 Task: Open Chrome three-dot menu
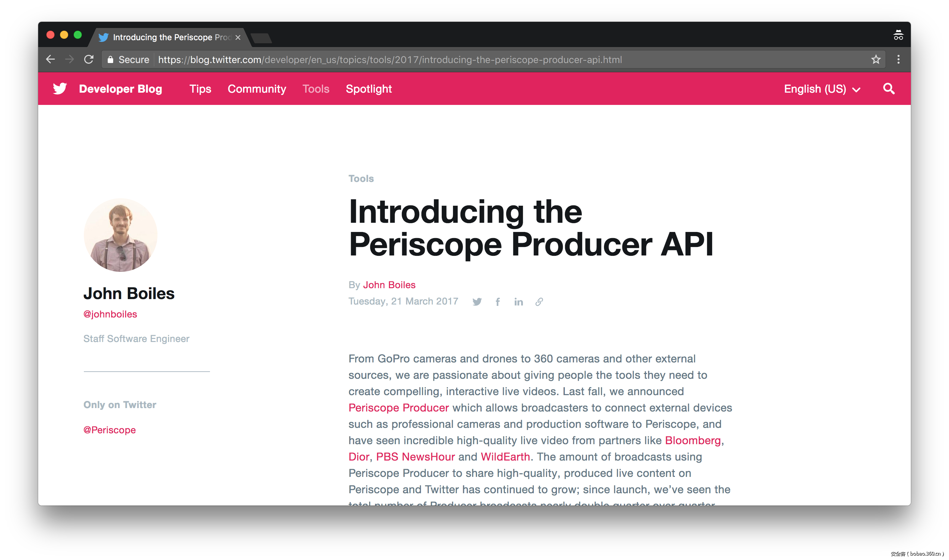[x=899, y=60]
